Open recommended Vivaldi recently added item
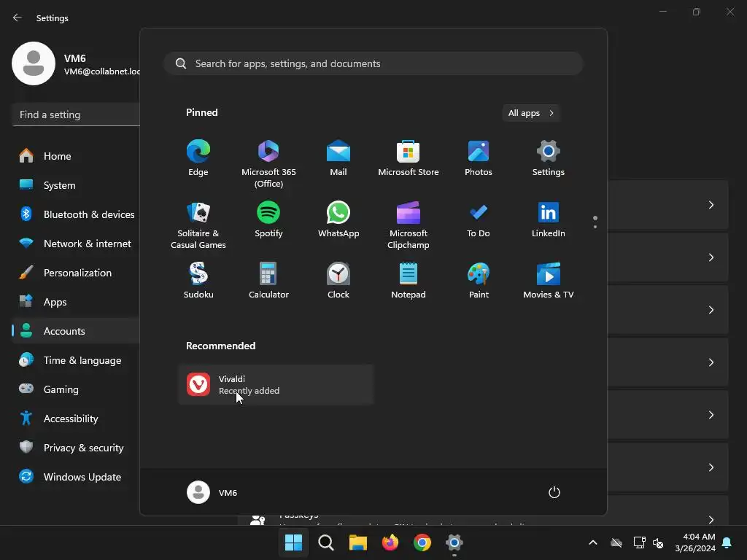The width and height of the screenshot is (747, 560). (x=276, y=385)
